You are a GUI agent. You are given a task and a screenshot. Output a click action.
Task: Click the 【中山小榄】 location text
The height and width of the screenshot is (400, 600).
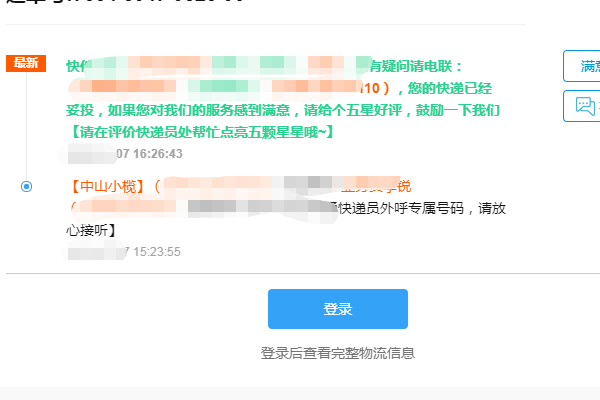(107, 186)
